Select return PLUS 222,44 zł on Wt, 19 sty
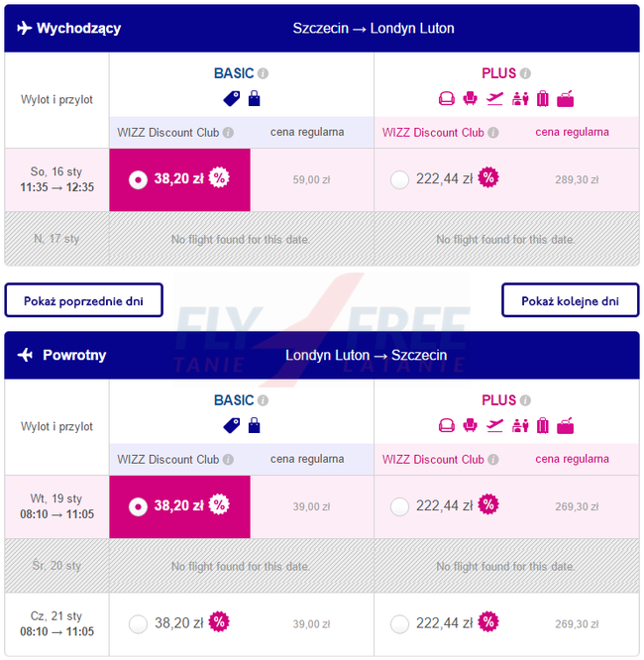The width and height of the screenshot is (644, 660). pyautogui.click(x=400, y=506)
